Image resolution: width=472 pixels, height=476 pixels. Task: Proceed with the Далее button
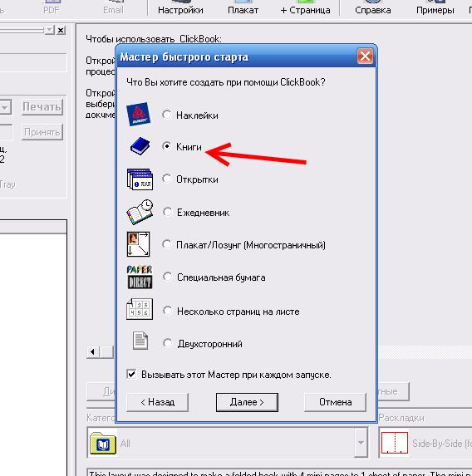(247, 402)
